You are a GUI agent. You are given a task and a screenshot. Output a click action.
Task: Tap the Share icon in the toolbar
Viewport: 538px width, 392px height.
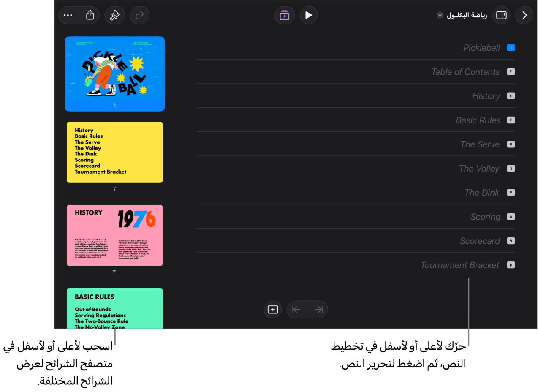tap(90, 15)
